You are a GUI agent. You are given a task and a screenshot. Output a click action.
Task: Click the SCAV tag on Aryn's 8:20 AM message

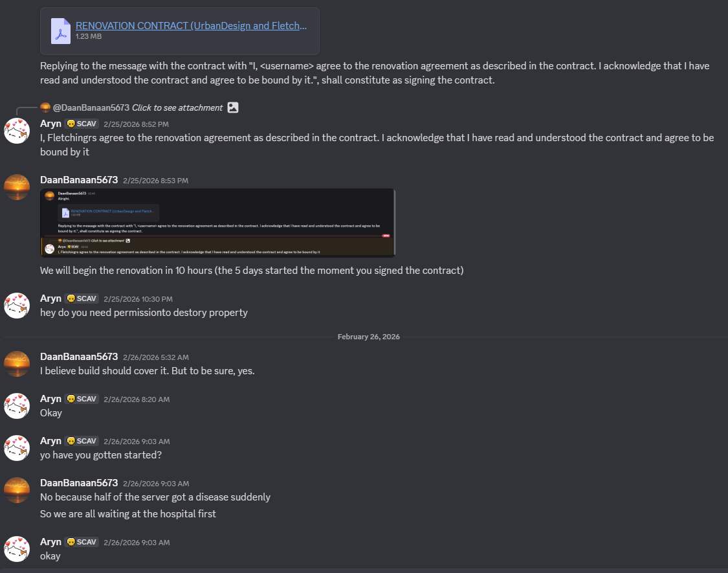[x=82, y=399]
